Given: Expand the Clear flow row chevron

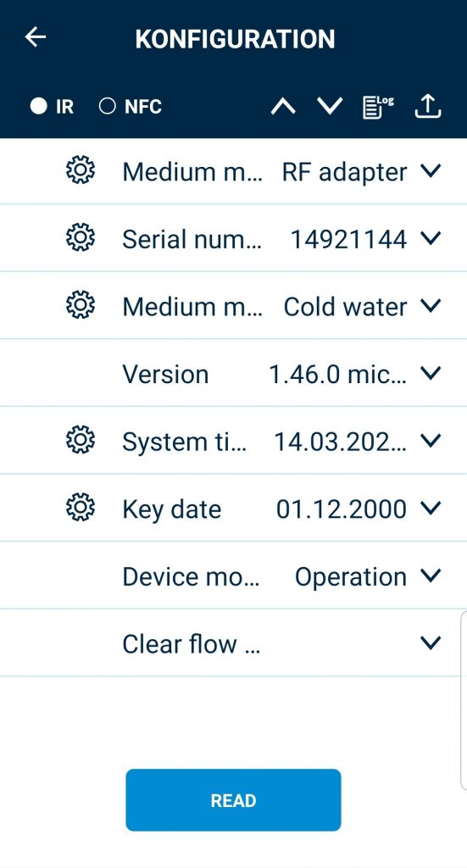Looking at the screenshot, I should pos(430,643).
